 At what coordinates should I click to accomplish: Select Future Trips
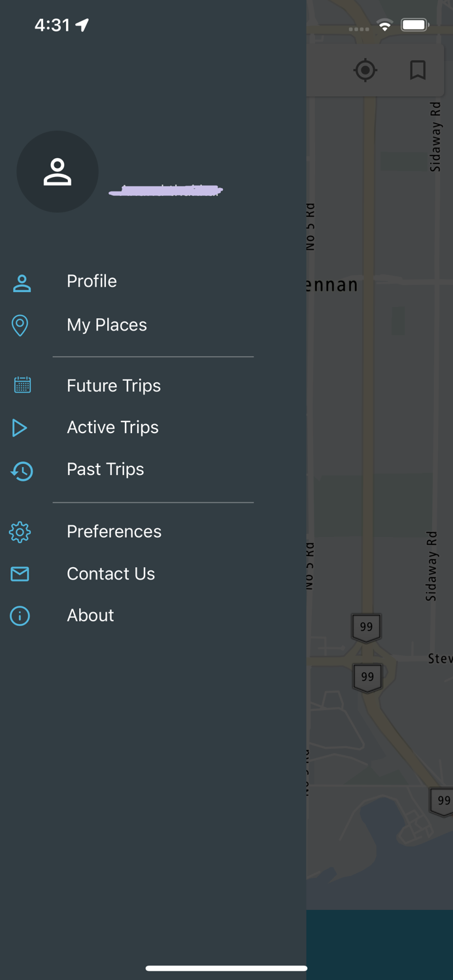[114, 385]
